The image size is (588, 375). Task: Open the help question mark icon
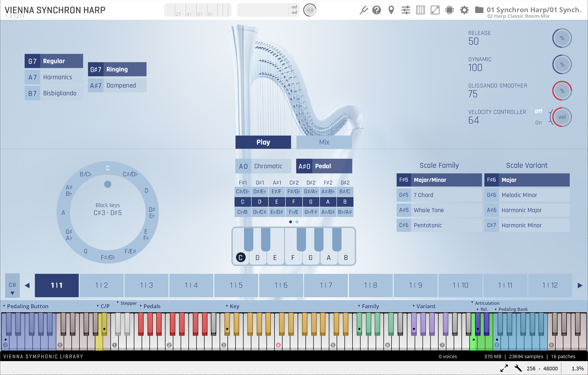tap(377, 10)
